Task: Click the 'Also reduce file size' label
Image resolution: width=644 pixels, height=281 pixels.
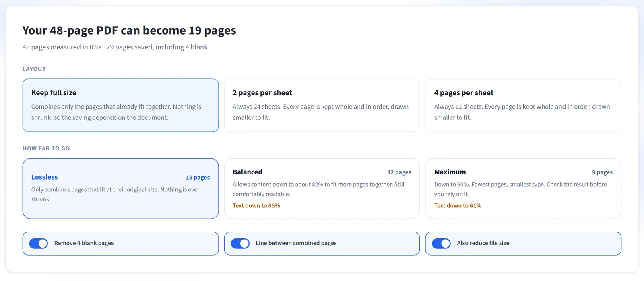Action: point(483,243)
